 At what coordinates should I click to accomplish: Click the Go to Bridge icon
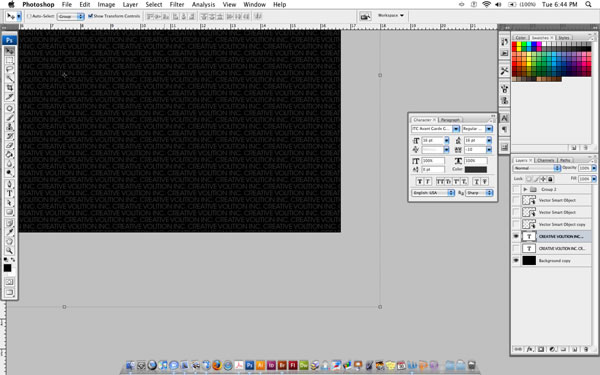[365, 16]
